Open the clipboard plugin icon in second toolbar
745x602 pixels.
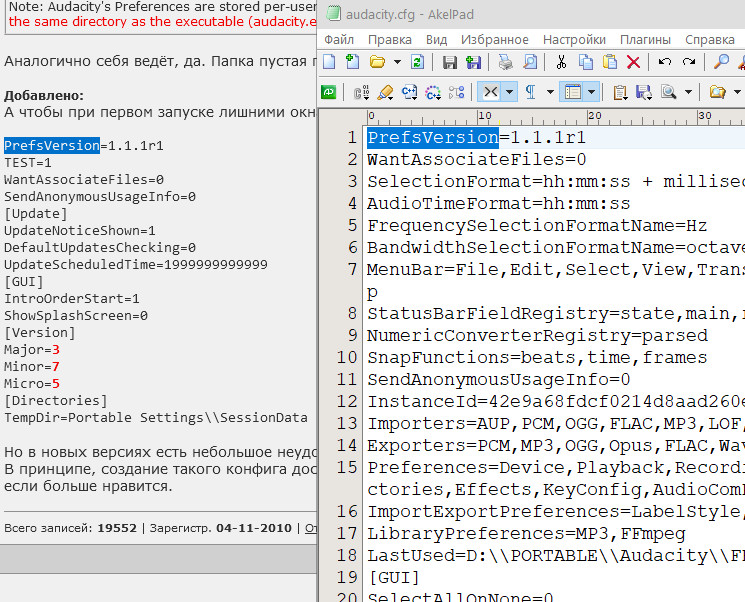point(620,92)
